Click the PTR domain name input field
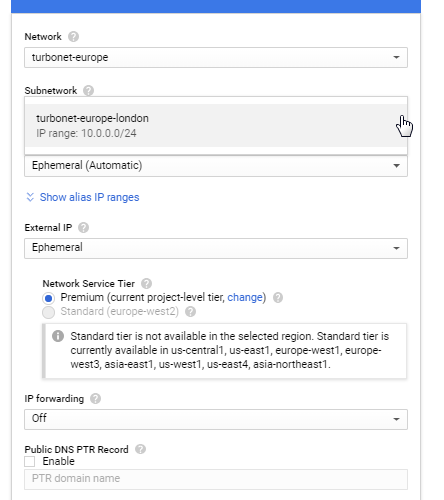 tap(216, 479)
